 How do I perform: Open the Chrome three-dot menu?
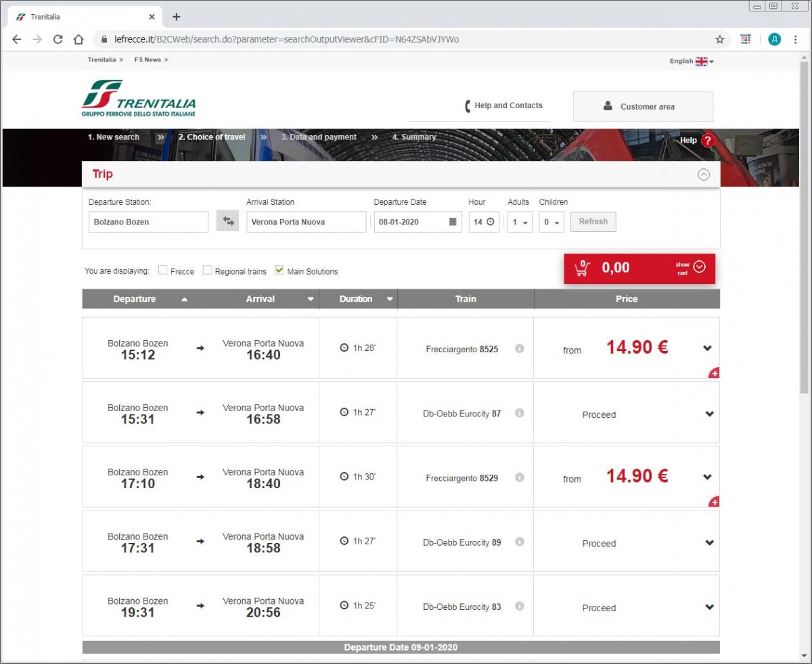tap(796, 39)
